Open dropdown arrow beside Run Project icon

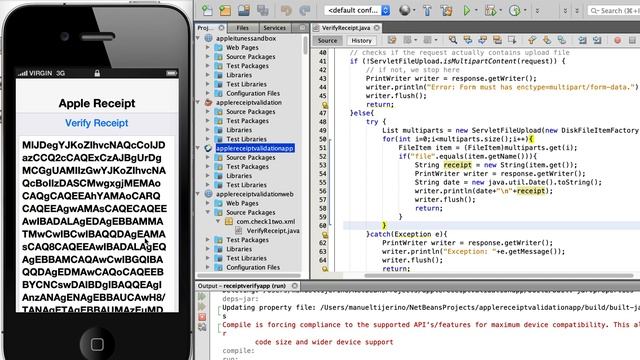476,11
